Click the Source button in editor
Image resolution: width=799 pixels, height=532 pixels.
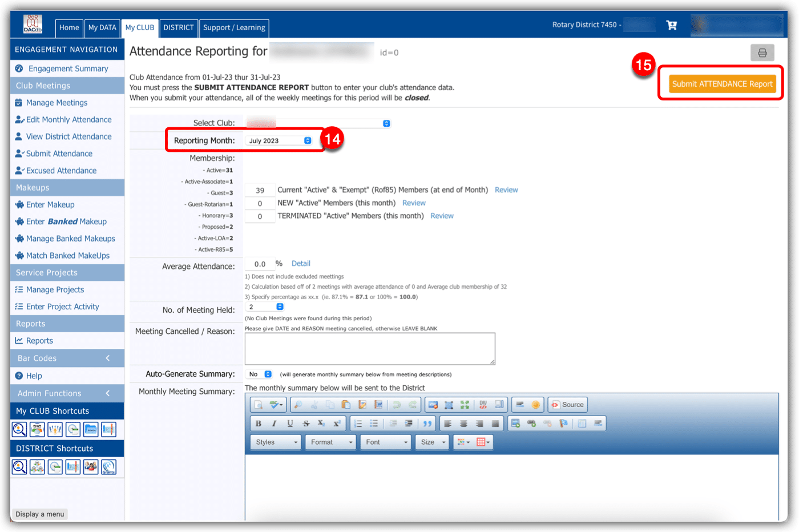coord(568,405)
